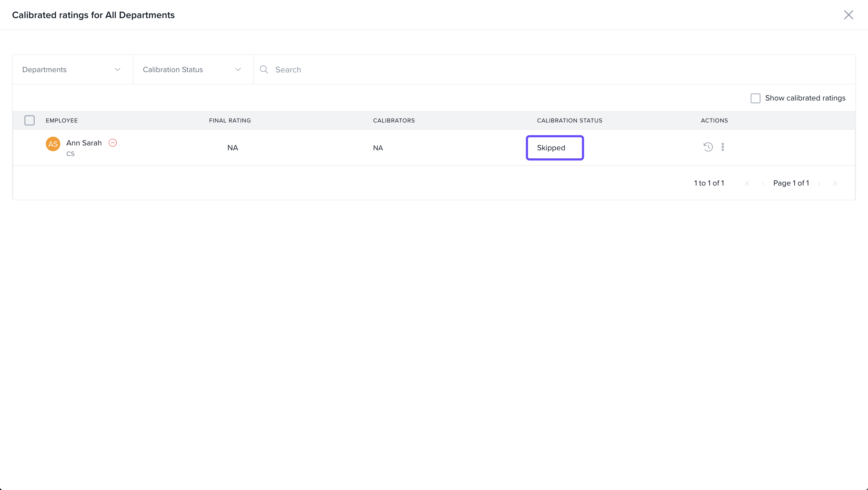Click the Employee column header
The image size is (868, 490).
[62, 120]
